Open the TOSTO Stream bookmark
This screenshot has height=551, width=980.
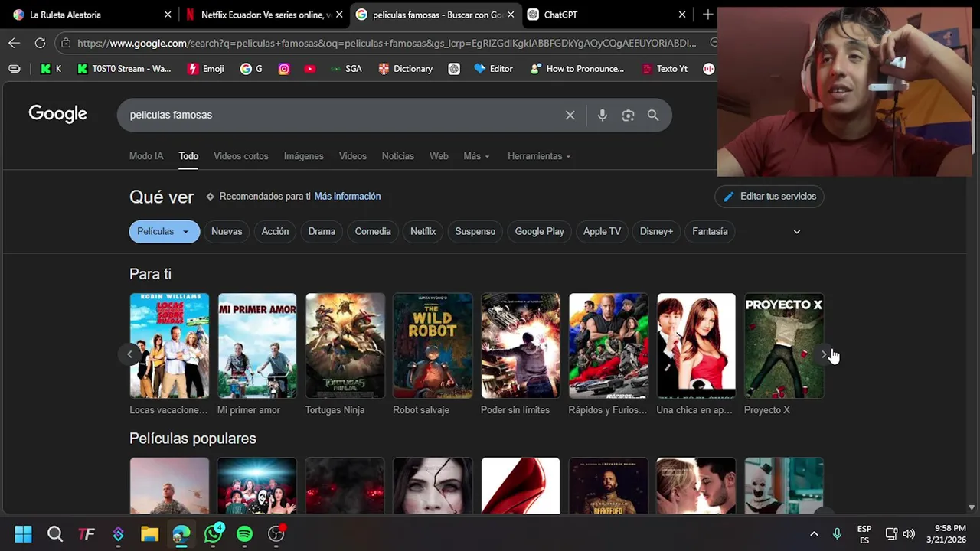point(124,69)
